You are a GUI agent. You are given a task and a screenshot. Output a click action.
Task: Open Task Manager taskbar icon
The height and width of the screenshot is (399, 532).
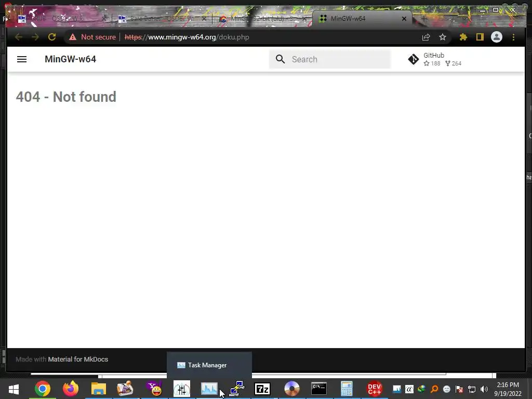tap(209, 389)
